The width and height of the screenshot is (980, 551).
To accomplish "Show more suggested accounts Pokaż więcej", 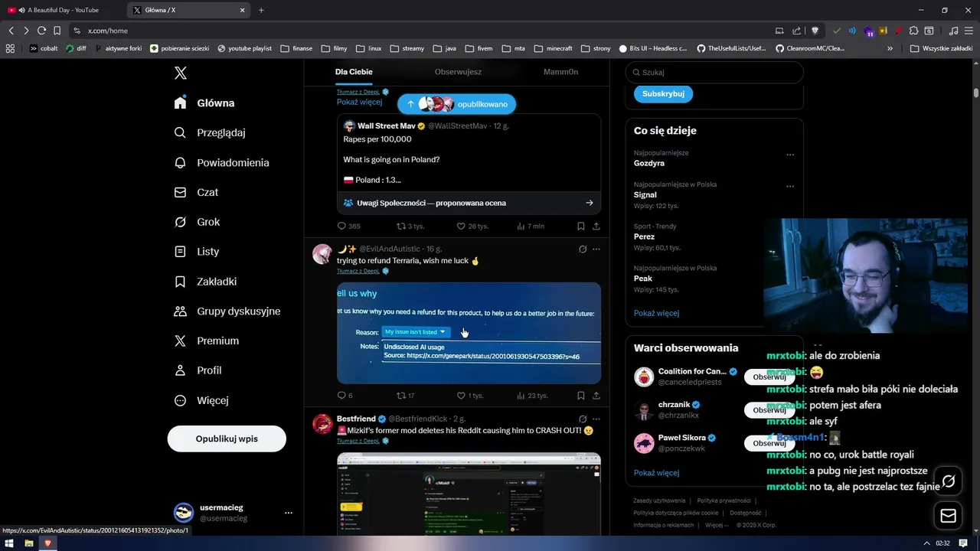I will point(656,473).
